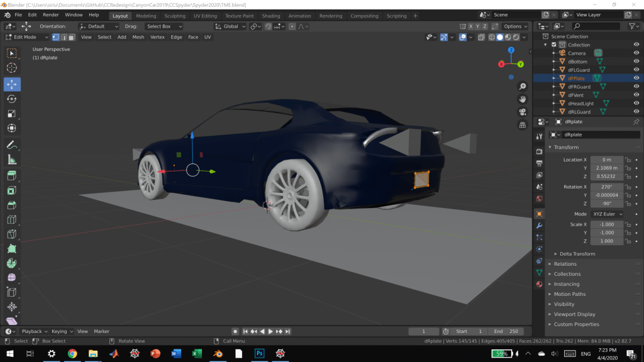Click the Options button in the viewport header
The width and height of the screenshot is (644, 362).
click(x=515, y=26)
